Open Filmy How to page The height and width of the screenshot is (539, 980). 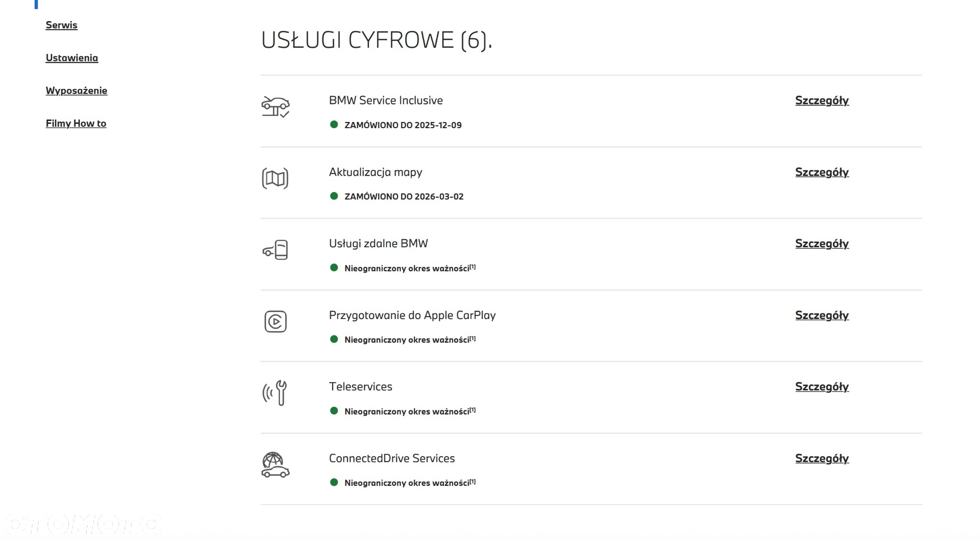[76, 123]
